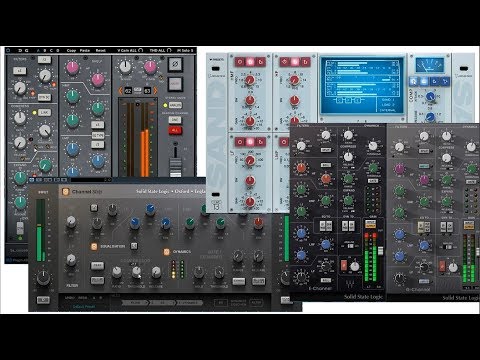Click V Gain ALL in gray console toolbar
This screenshot has height=360, width=480.
click(130, 50)
